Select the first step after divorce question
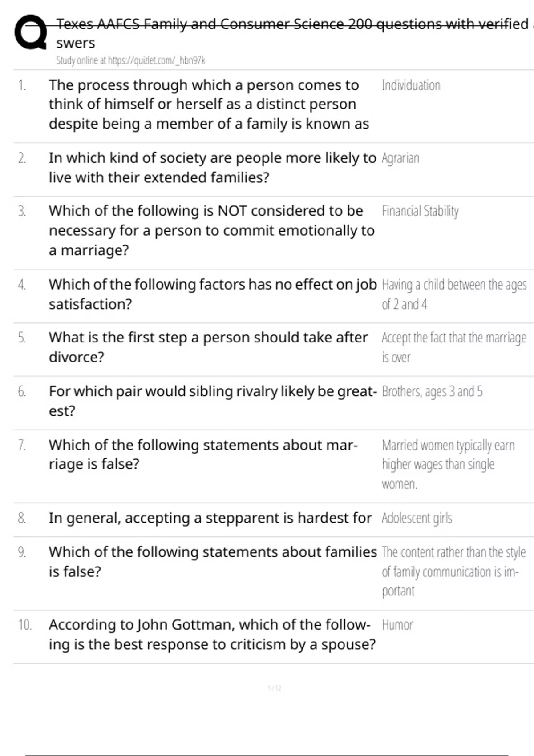This screenshot has height=756, width=534. click(208, 347)
